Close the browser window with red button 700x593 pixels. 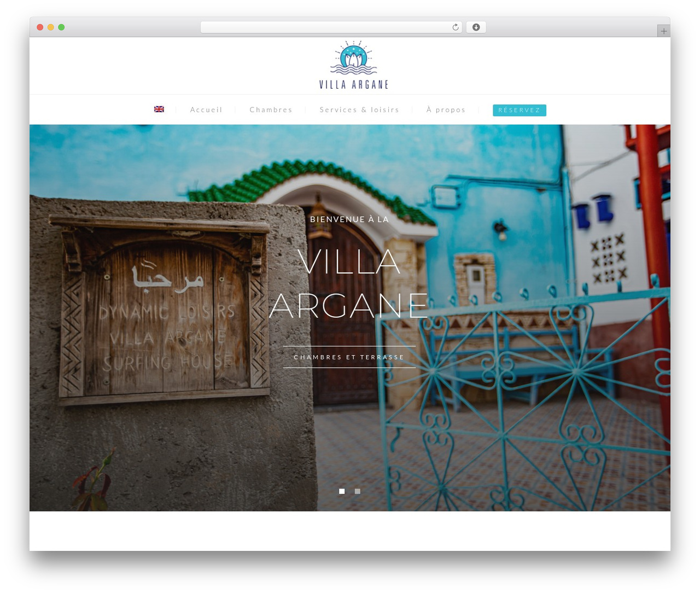[x=40, y=27]
